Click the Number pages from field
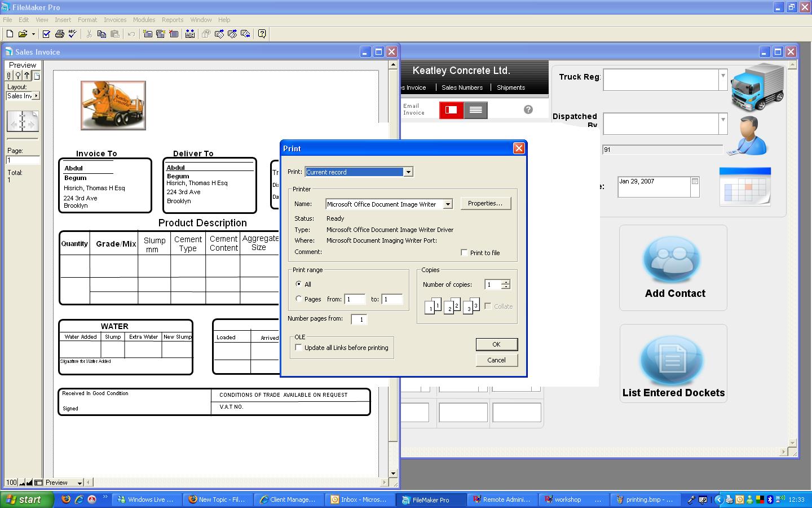 [359, 319]
